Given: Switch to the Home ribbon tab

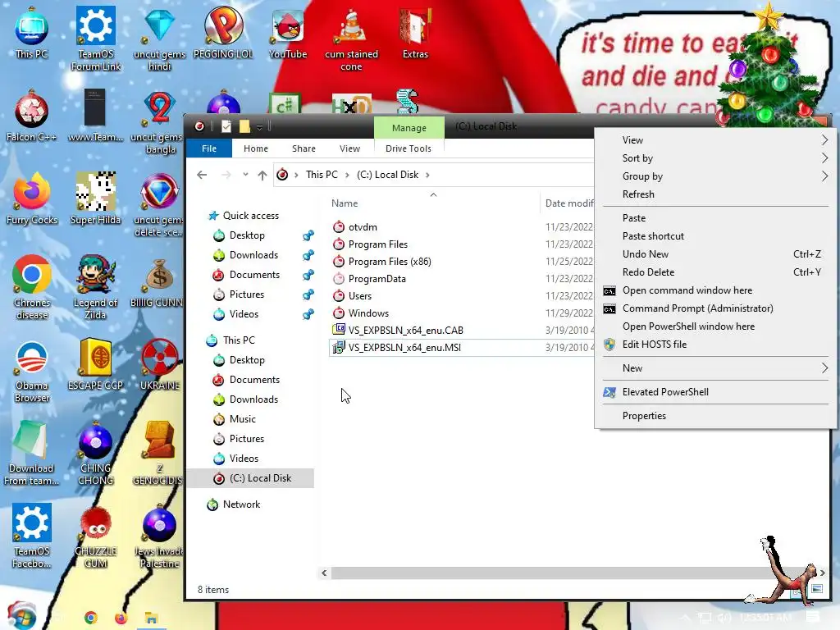Looking at the screenshot, I should coord(256,148).
